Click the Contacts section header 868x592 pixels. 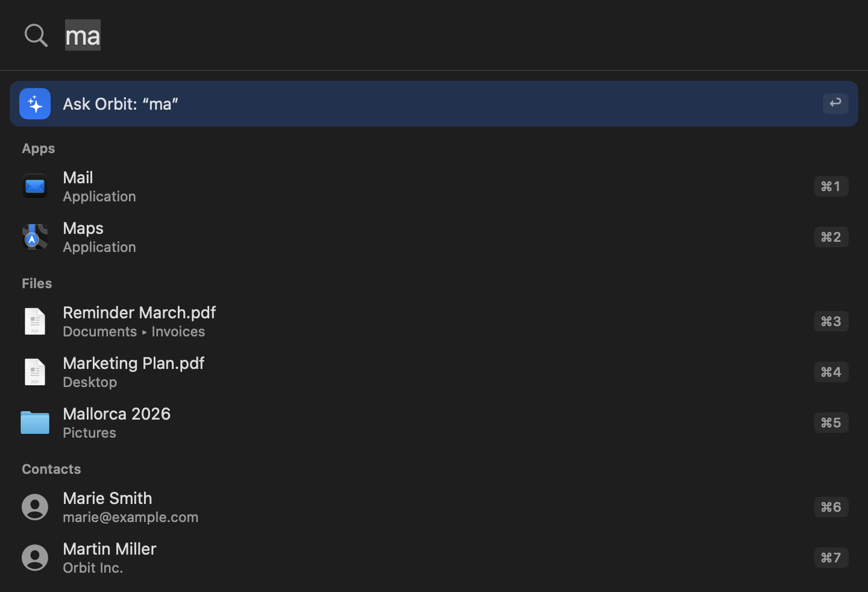51,469
